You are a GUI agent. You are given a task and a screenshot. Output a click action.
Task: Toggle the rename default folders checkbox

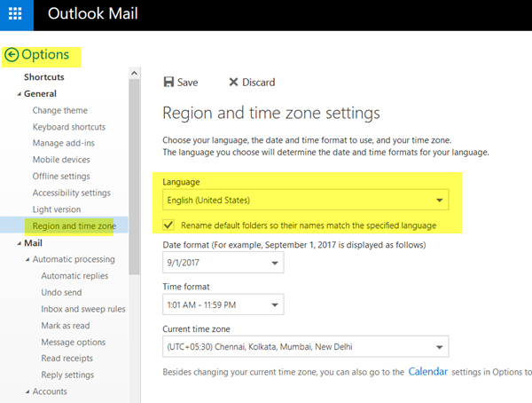pos(170,225)
